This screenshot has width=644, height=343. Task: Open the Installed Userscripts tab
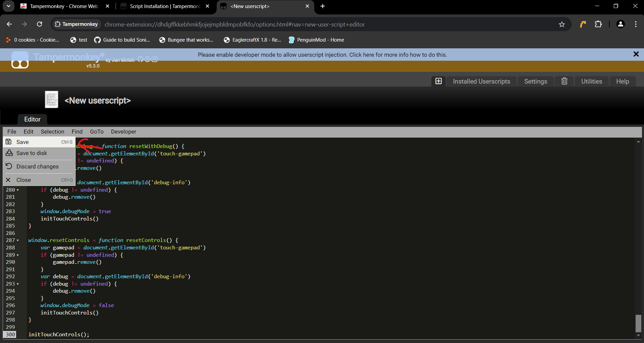(481, 81)
